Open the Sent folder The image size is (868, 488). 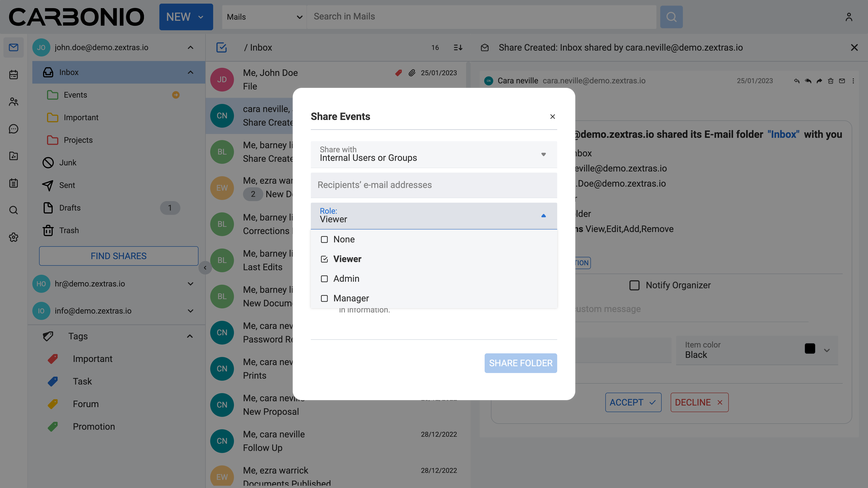pyautogui.click(x=67, y=185)
